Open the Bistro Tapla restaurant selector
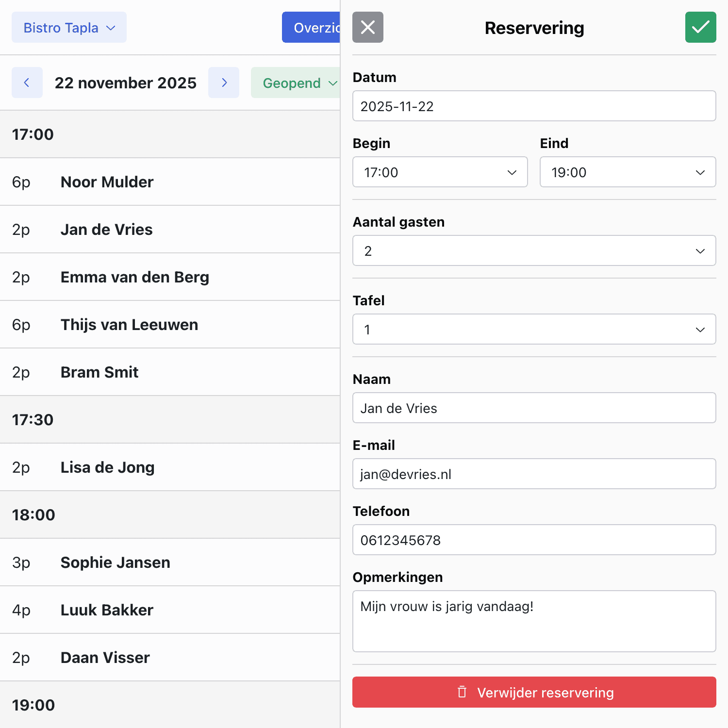728x728 pixels. click(69, 27)
